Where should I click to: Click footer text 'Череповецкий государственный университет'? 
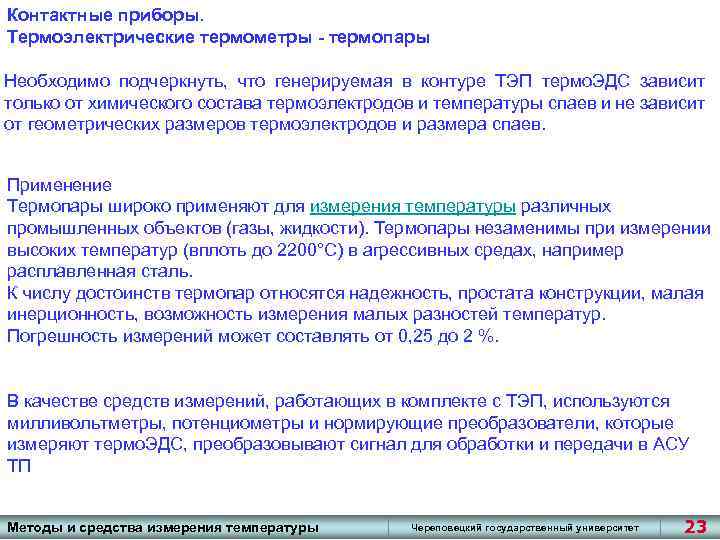525,528
